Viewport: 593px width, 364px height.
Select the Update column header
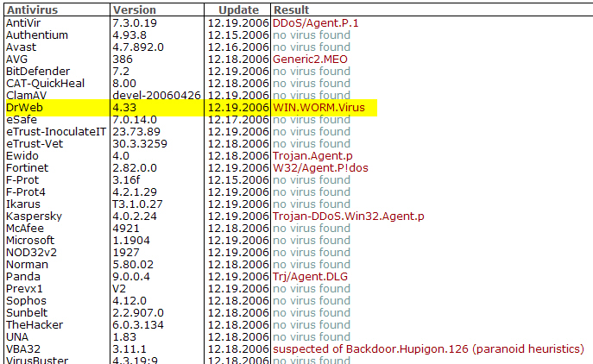pos(238,9)
